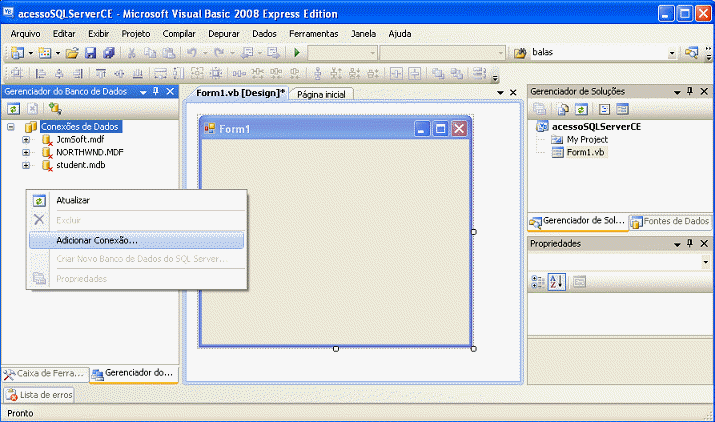Open the Arquivo menu

26,34
